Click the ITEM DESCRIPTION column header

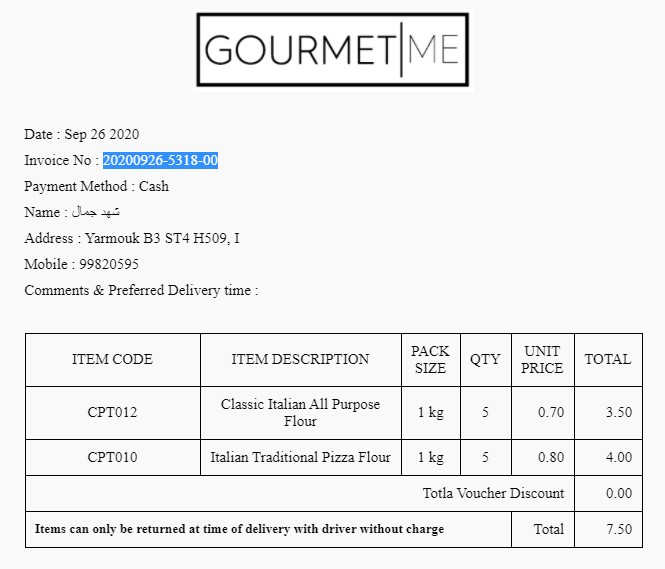(x=300, y=359)
